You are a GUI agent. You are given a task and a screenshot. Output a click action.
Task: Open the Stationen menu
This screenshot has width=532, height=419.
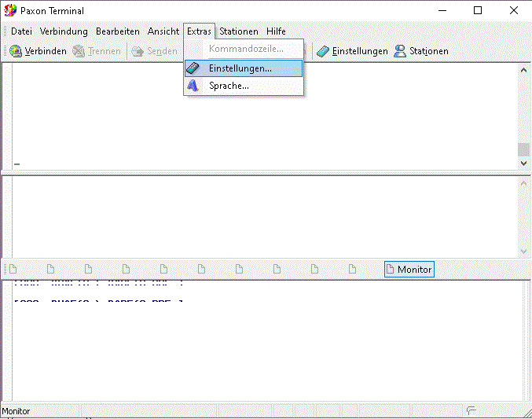point(239,31)
